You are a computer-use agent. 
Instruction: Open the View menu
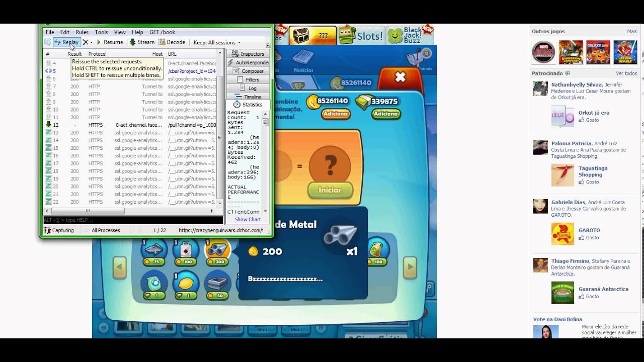pyautogui.click(x=120, y=32)
